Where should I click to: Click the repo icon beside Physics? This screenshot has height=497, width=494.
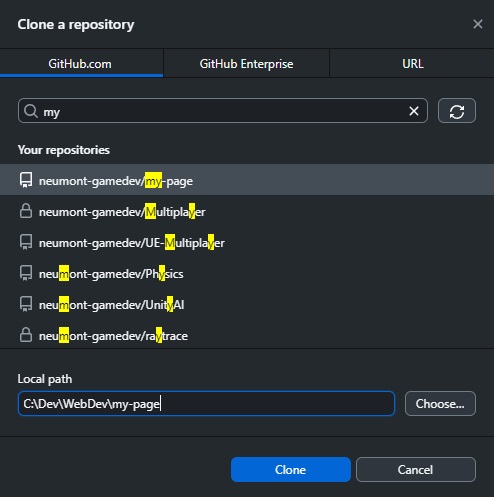pyautogui.click(x=26, y=273)
